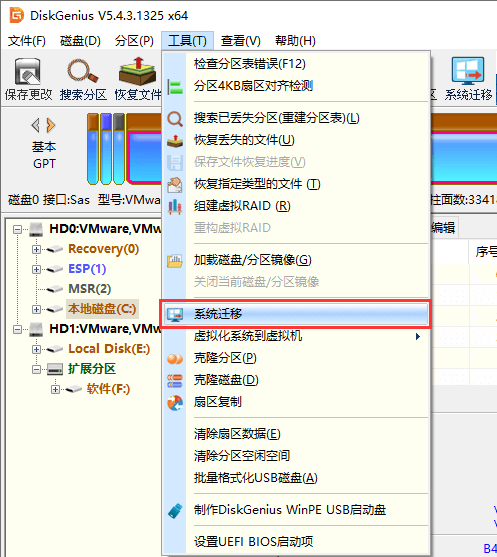This screenshot has width=497, height=557.
Task: Open the 磁盘(D) menu
Action: point(80,41)
